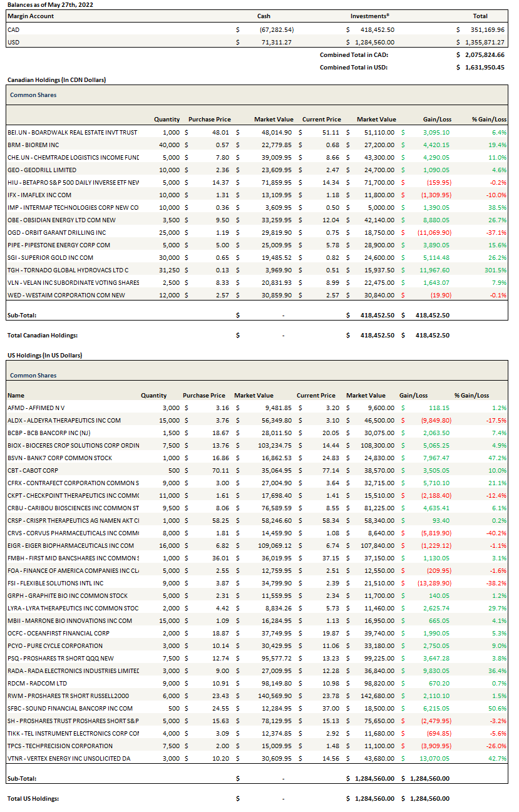Screen dimensions: 519x812
Task: Click the US Holdings (In US Dollars) title
Action: pos(44,355)
